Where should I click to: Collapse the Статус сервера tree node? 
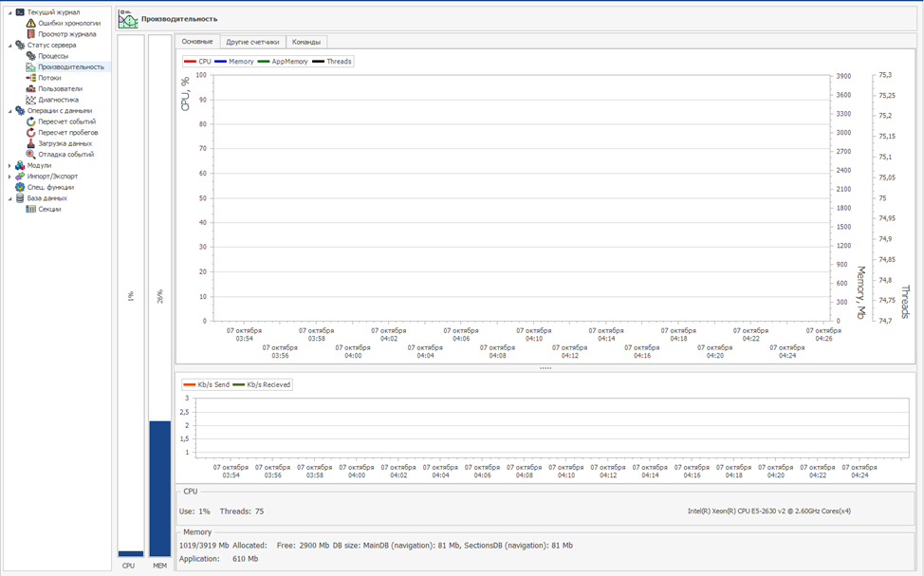[x=9, y=45]
